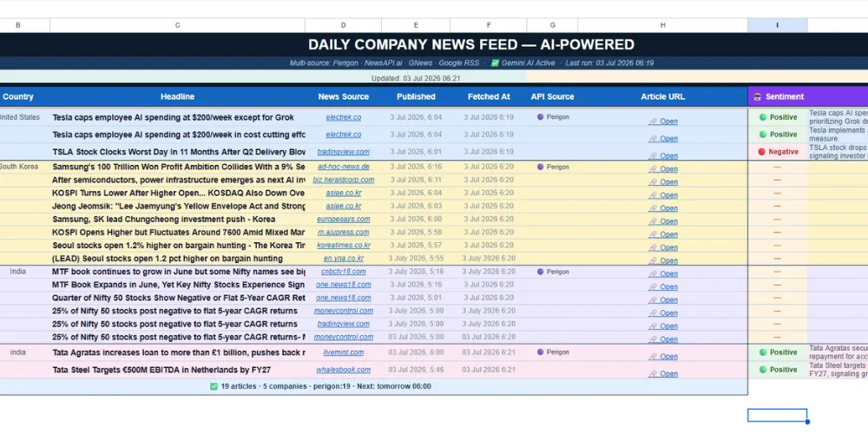Image resolution: width=868 pixels, height=434 pixels.
Task: Click the purple Perigon dot in MTF book row
Action: (540, 272)
